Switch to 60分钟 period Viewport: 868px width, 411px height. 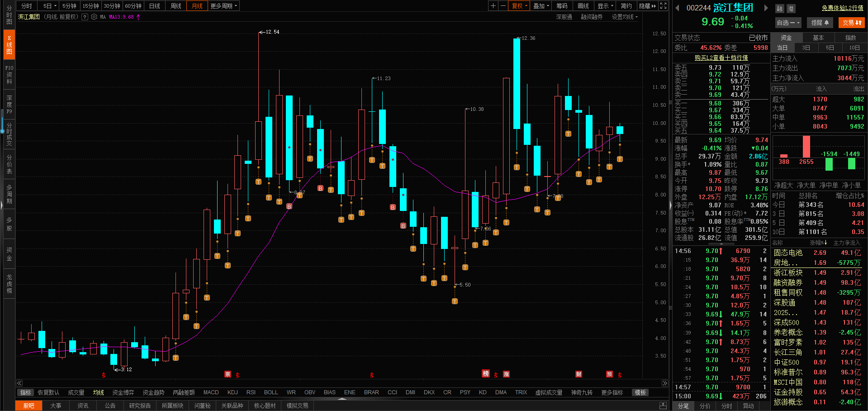(133, 6)
